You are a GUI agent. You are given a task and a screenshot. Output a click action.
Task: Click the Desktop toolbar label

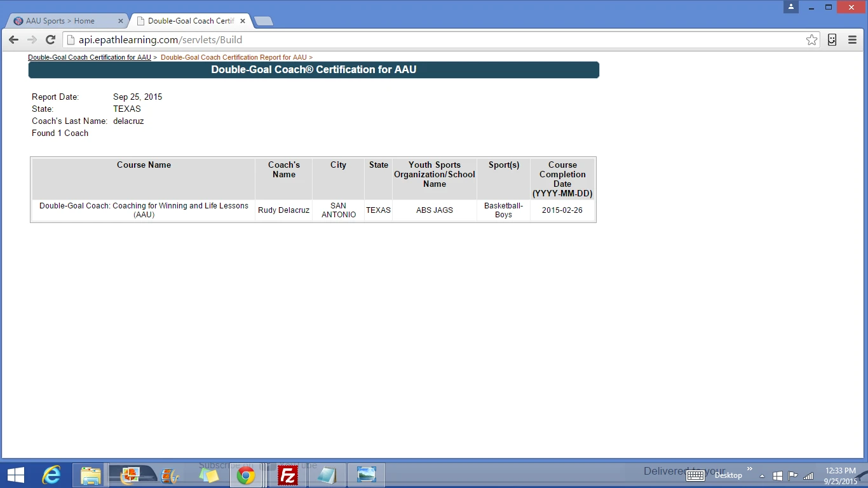click(x=728, y=475)
